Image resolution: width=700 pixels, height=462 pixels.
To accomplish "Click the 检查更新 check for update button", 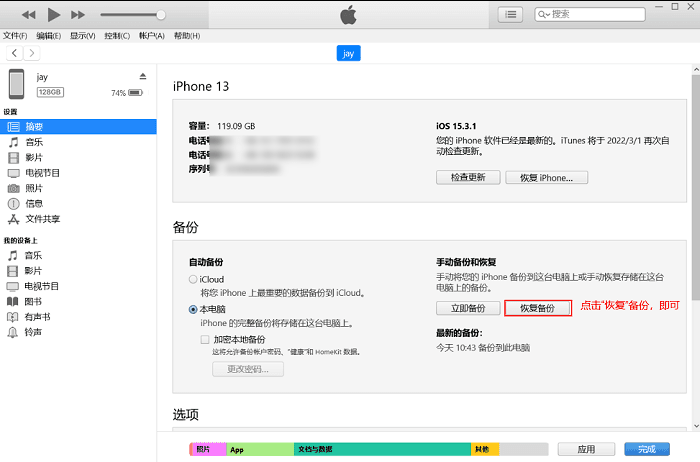I will point(468,178).
